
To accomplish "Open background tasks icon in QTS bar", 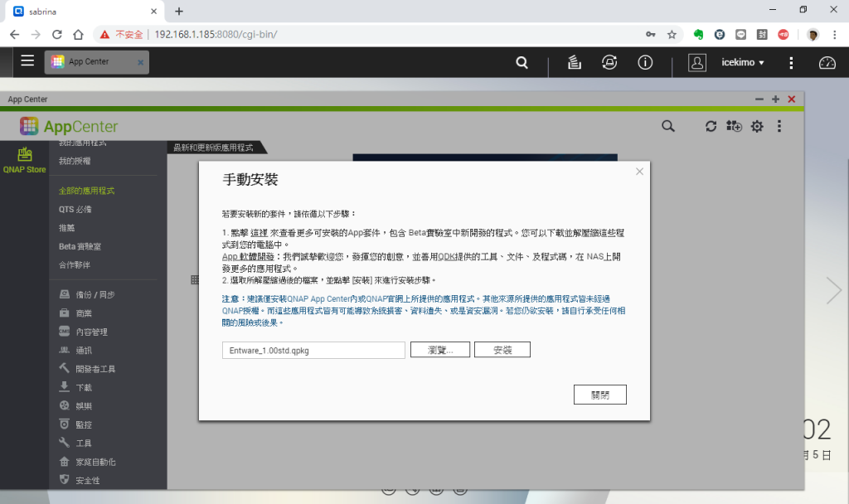I will tap(575, 62).
